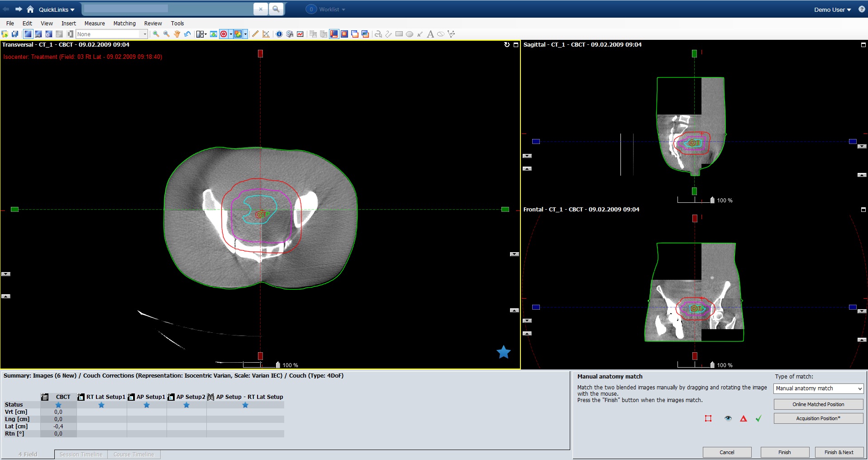This screenshot has width=868, height=460.
Task: Toggle the red match region box icon
Action: pyautogui.click(x=708, y=419)
